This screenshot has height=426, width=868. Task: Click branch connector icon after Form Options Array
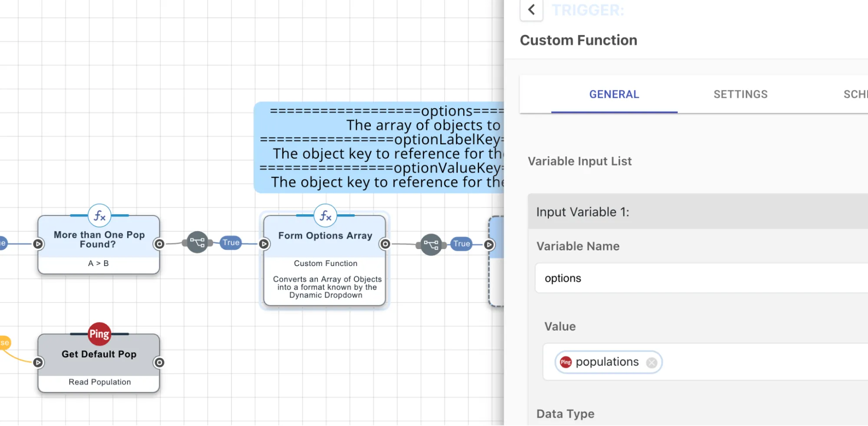click(431, 245)
